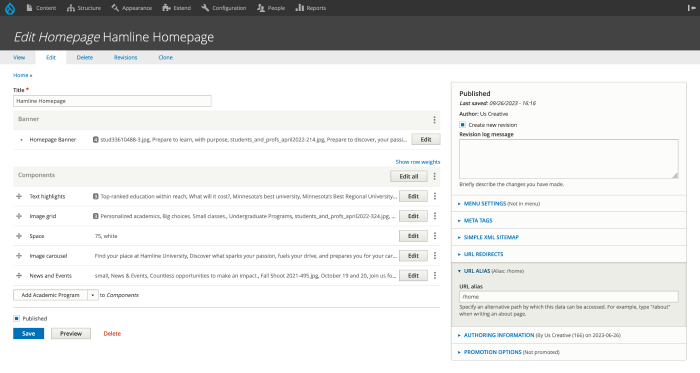
Task: Open News and Events row kebab menu
Action: [x=435, y=276]
